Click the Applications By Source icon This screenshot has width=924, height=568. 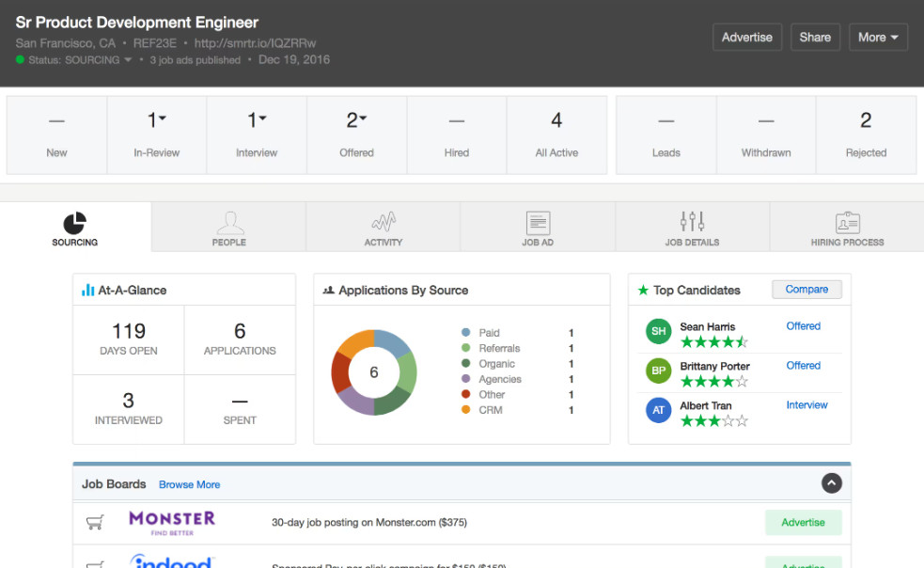330,289
